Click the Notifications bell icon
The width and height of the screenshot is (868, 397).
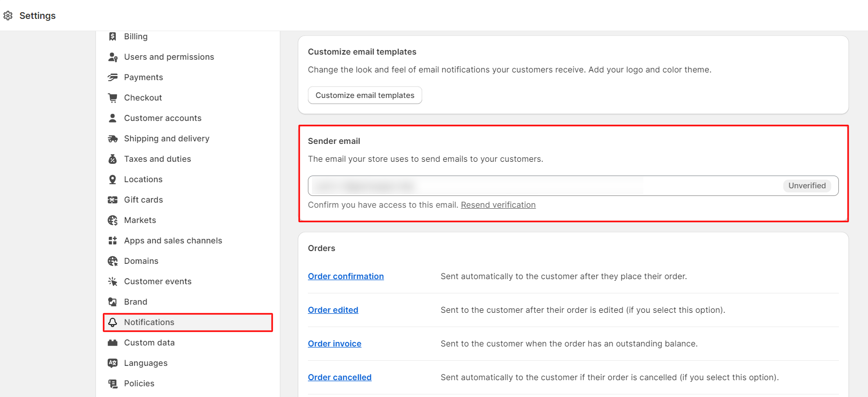113,322
